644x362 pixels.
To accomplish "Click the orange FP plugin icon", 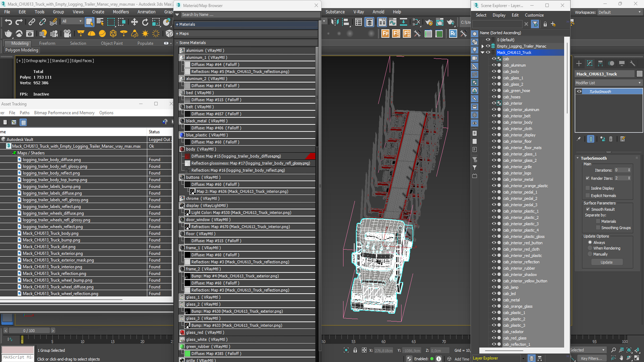I will [385, 34].
